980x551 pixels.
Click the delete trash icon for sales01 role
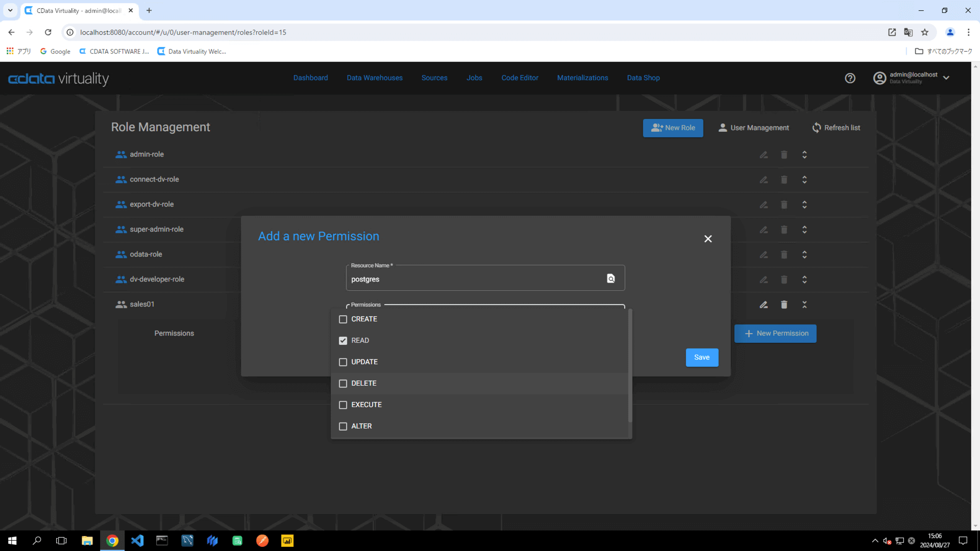click(x=784, y=305)
